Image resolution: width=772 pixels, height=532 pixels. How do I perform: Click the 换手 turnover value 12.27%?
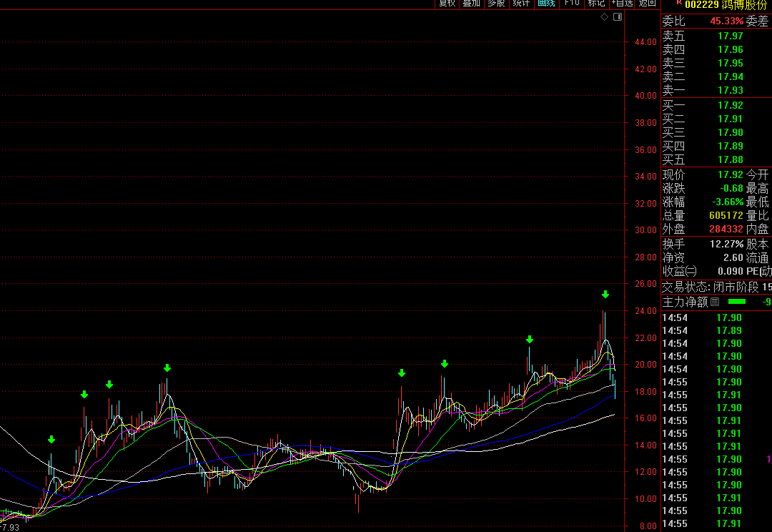(727, 244)
